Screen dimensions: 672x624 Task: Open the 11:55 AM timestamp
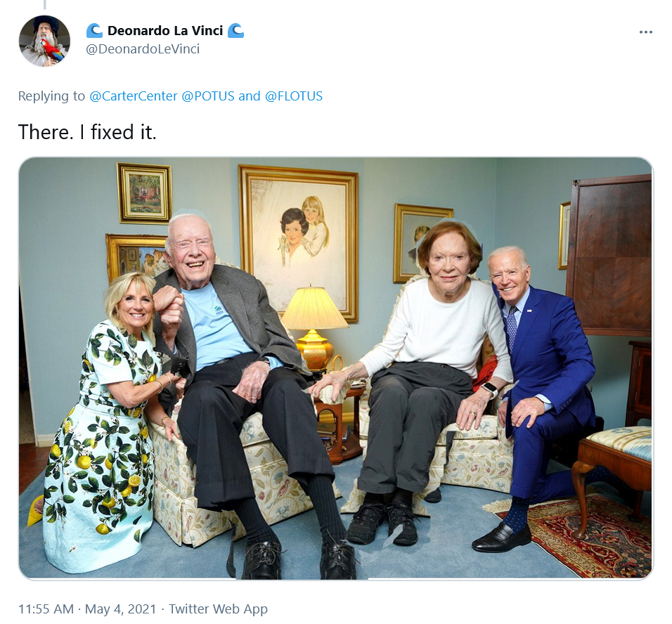point(46,609)
